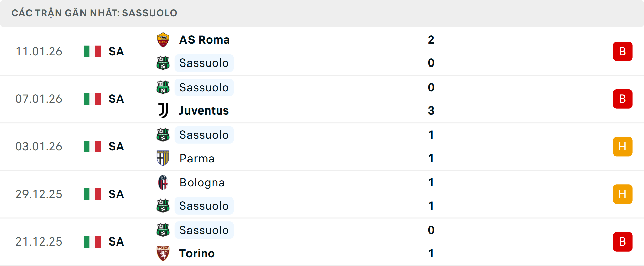This screenshot has width=644, height=266.
Task: Click the Parma club badge
Action: pos(163,158)
